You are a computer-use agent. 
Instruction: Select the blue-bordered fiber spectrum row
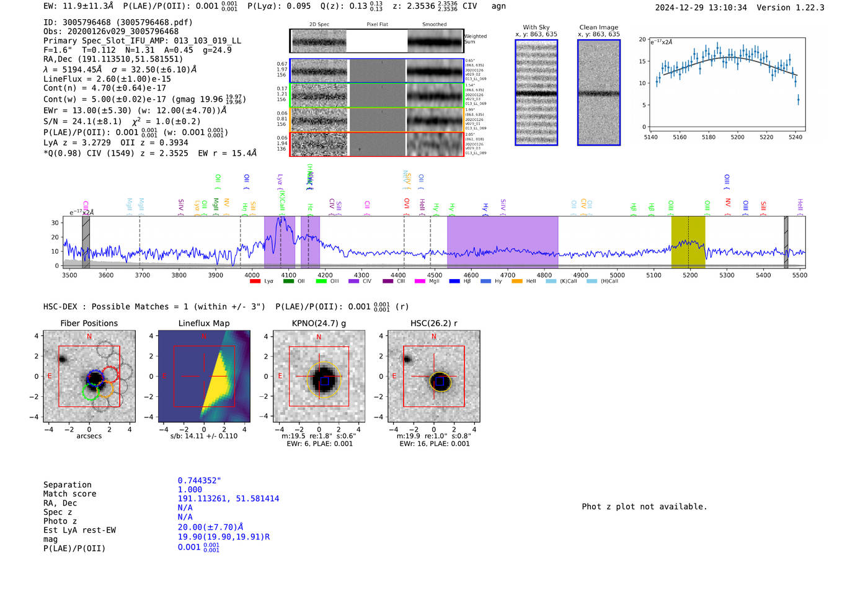tap(377, 71)
